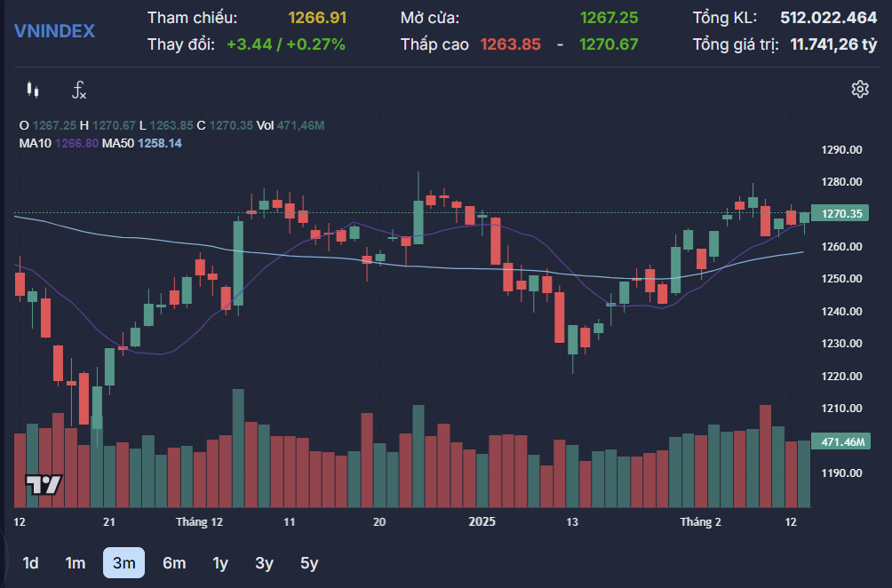
Task: Click the VNINDEX ticker title
Action: click(x=54, y=31)
